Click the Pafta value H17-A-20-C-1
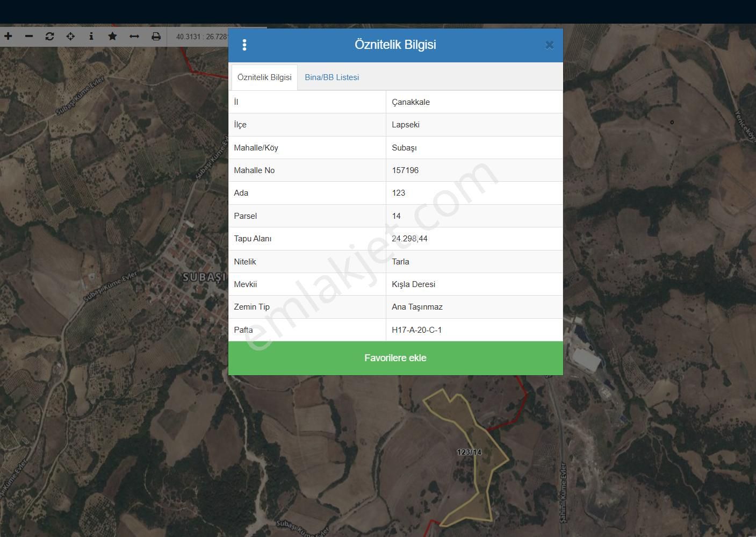The height and width of the screenshot is (537, 756). click(x=416, y=330)
